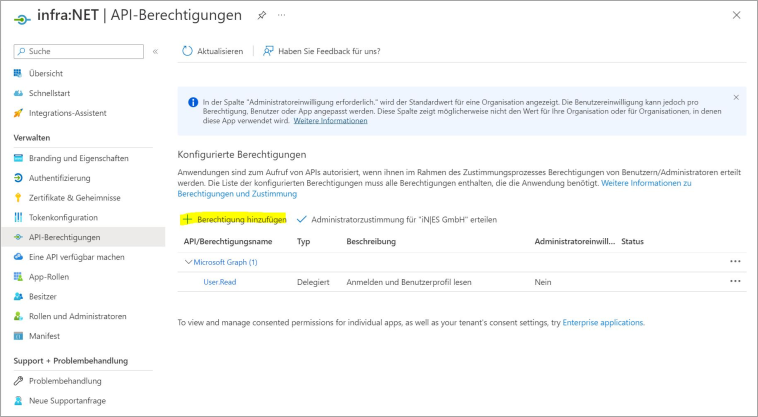Open the more options menu for User.Read row
The image size is (758, 417).
coord(735,282)
